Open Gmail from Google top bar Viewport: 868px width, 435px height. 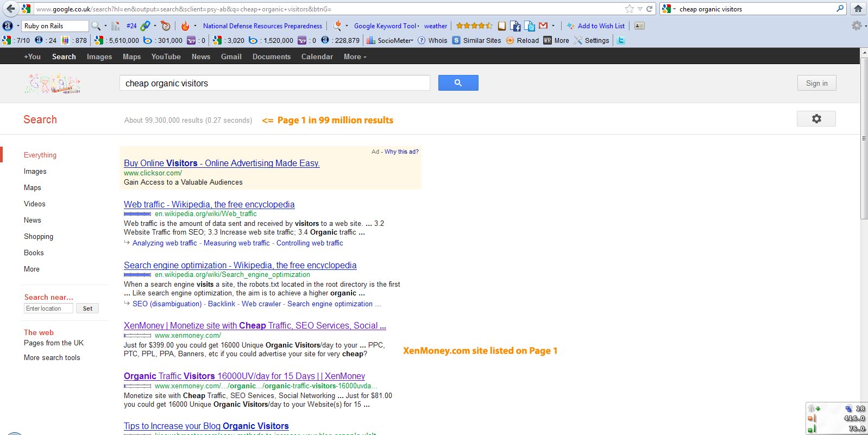pyautogui.click(x=231, y=56)
